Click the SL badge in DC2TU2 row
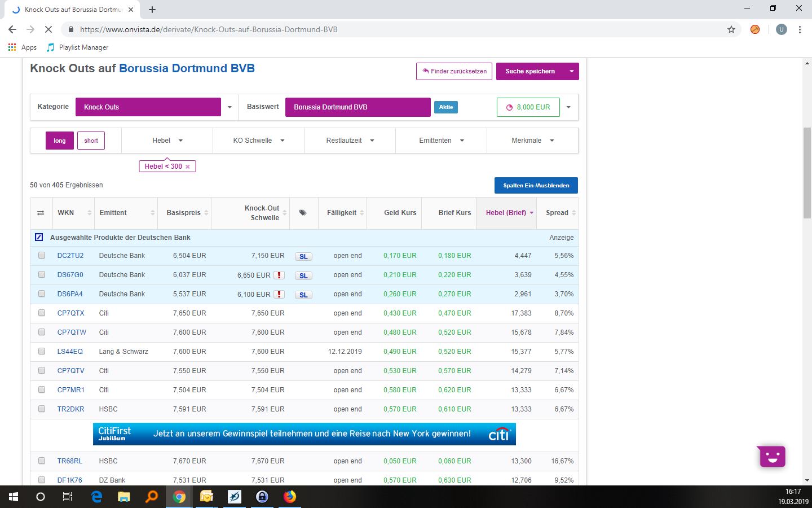812x508 pixels. click(x=303, y=256)
